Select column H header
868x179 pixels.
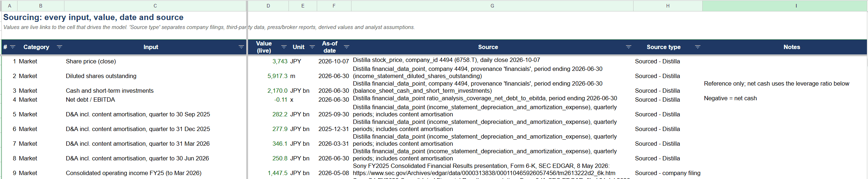coord(668,6)
